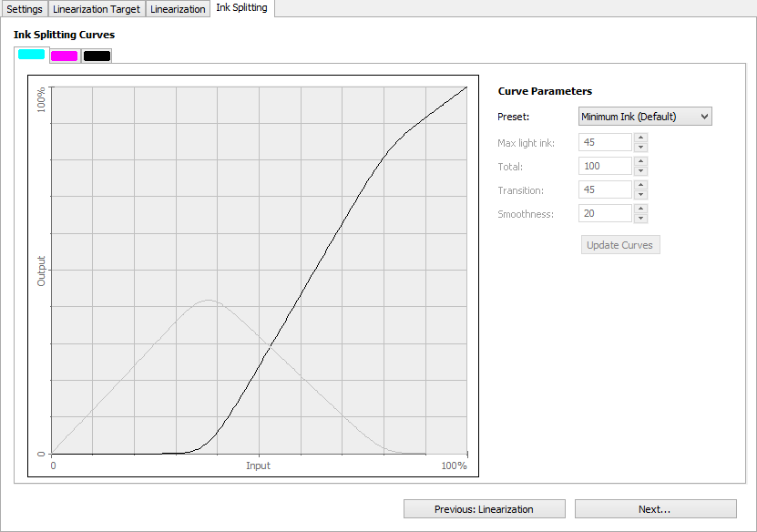This screenshot has width=757, height=532.
Task: Open the Linearization tab
Action: [178, 9]
